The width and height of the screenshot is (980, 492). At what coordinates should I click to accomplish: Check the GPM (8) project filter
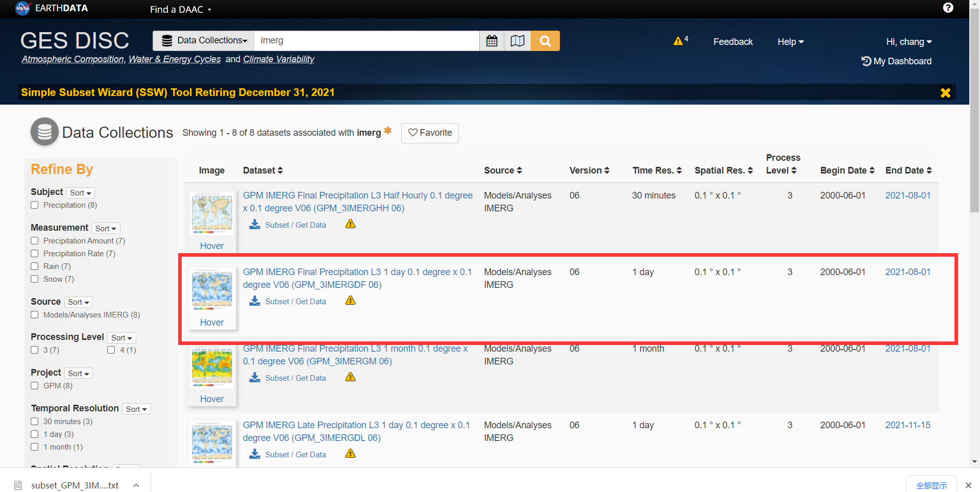click(x=35, y=386)
